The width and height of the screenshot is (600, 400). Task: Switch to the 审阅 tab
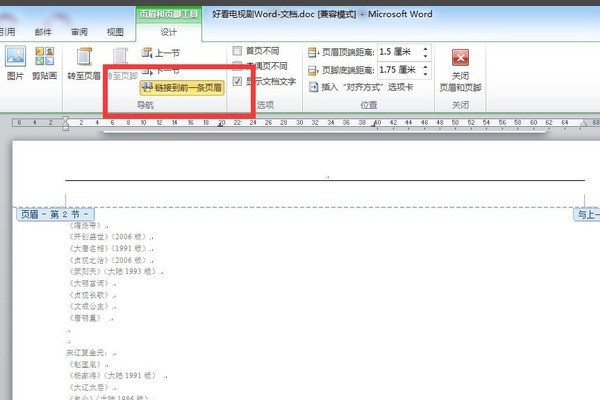(x=79, y=32)
